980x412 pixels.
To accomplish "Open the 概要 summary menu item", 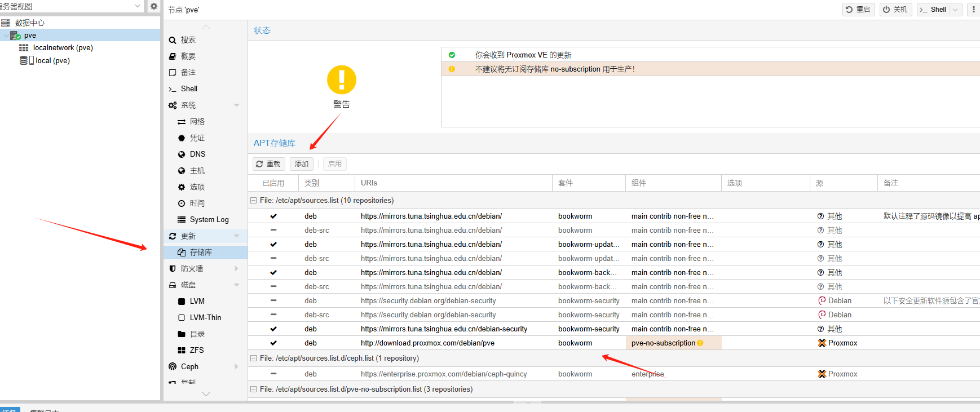I will [188, 56].
